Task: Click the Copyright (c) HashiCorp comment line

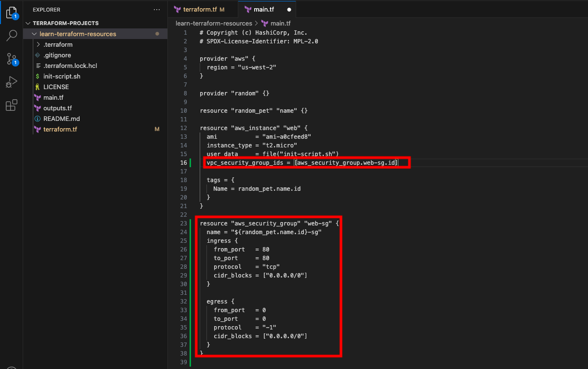Action: click(x=253, y=33)
